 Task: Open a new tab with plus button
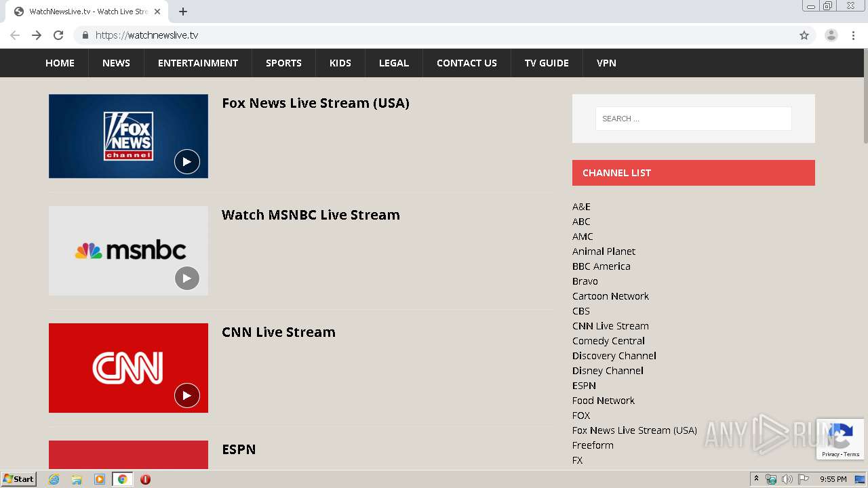tap(183, 12)
